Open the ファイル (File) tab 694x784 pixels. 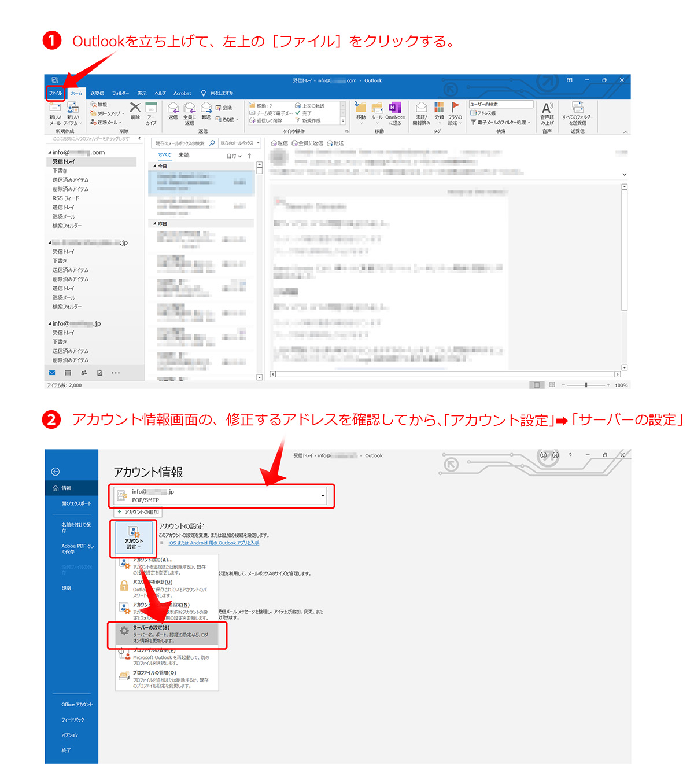[x=56, y=93]
